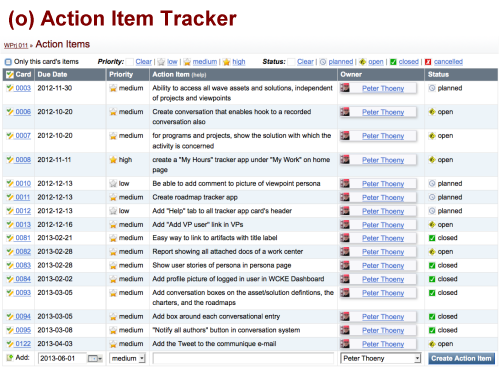Viewport: 500px width, 380px height.
Task: Click the red X icon beside the cancelled filter
Action: pyautogui.click(x=428, y=62)
